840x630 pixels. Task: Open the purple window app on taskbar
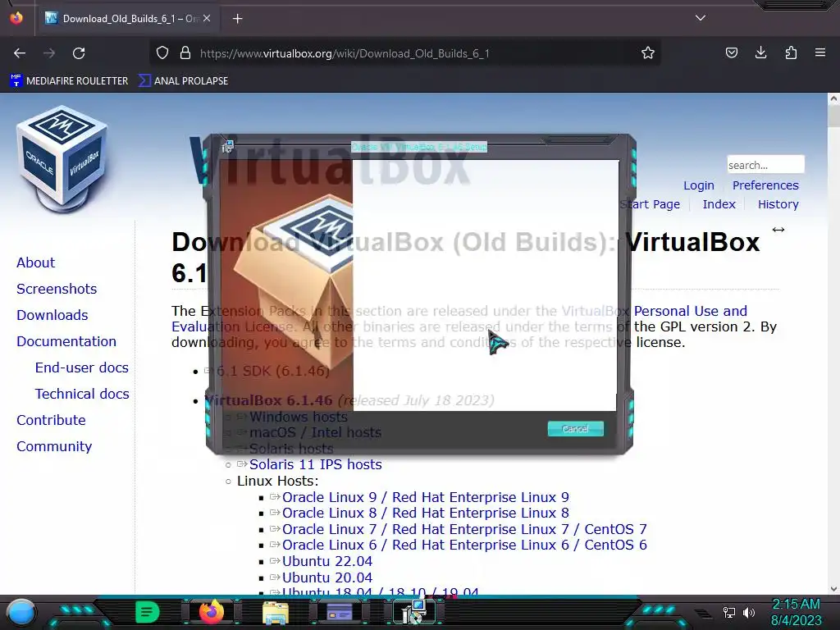340,612
